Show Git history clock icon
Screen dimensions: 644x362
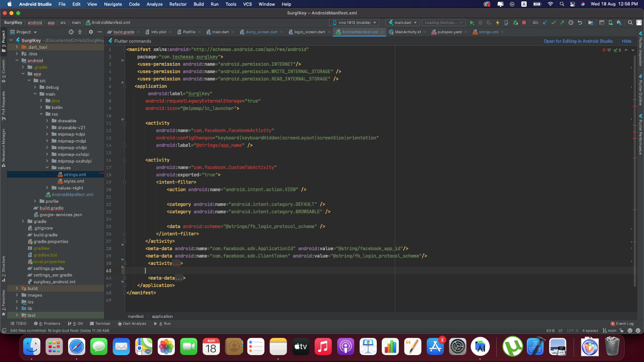(571, 23)
